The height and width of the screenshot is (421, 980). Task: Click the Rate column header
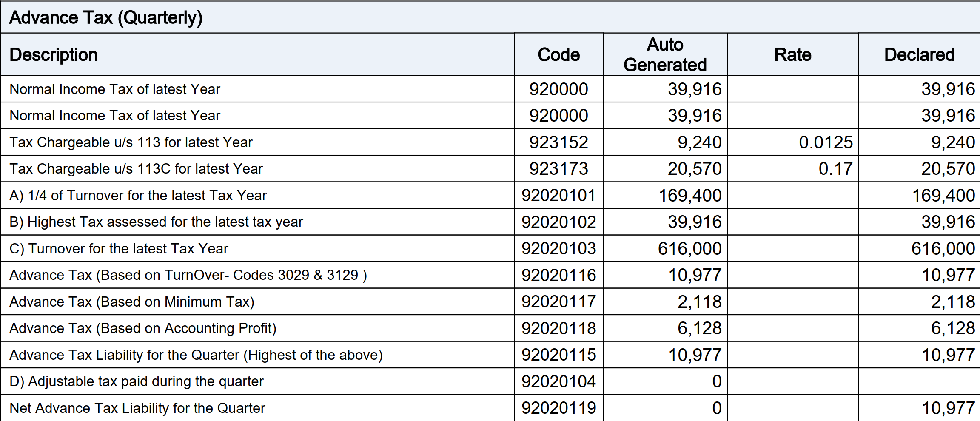pyautogui.click(x=792, y=55)
